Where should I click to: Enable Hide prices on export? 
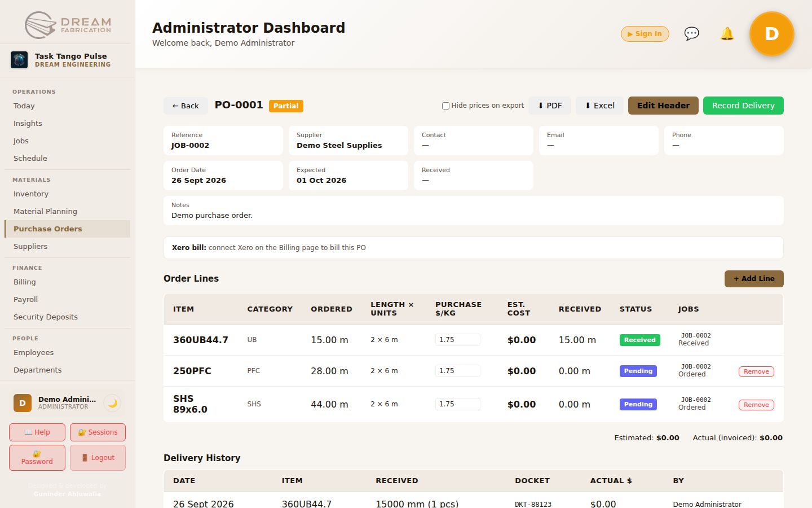point(445,106)
